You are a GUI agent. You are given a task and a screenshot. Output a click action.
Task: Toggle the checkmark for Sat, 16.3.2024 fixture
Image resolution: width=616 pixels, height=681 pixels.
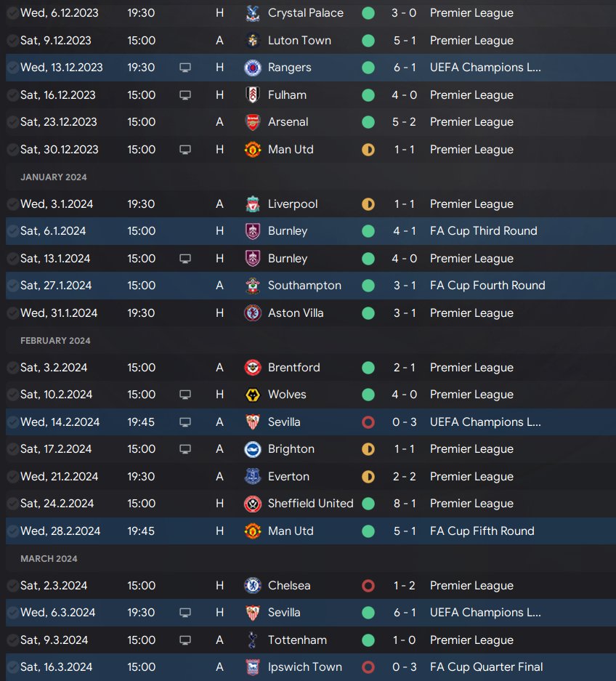click(x=13, y=667)
